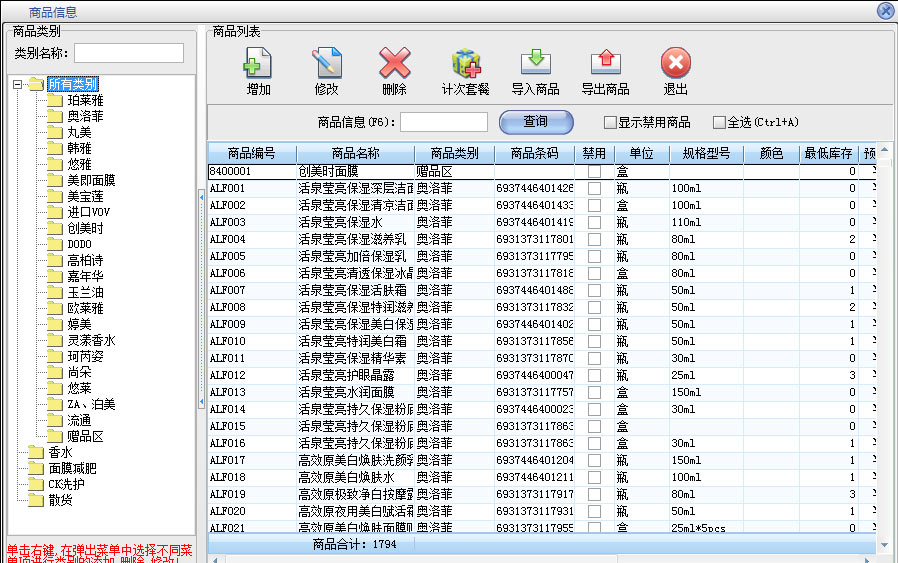Click the 修改 (Edit) product icon
898x563 pixels.
pyautogui.click(x=326, y=64)
